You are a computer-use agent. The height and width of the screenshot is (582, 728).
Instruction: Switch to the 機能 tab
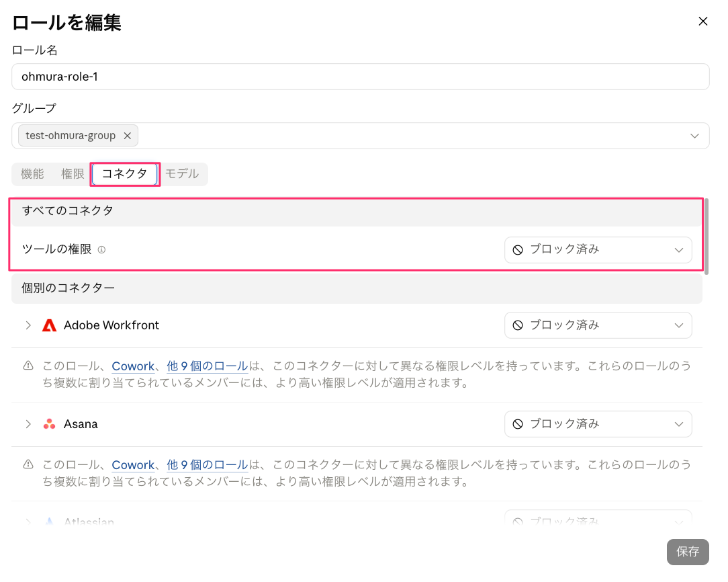[x=32, y=173]
